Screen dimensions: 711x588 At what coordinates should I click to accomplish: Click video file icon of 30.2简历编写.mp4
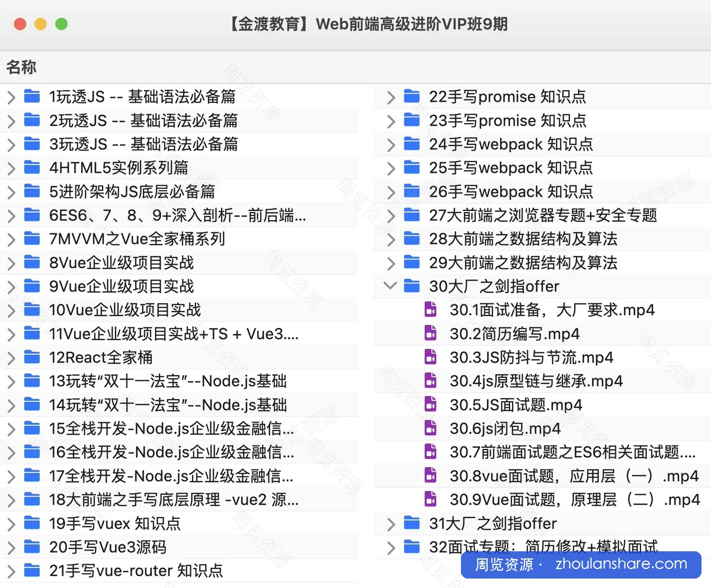pos(431,333)
